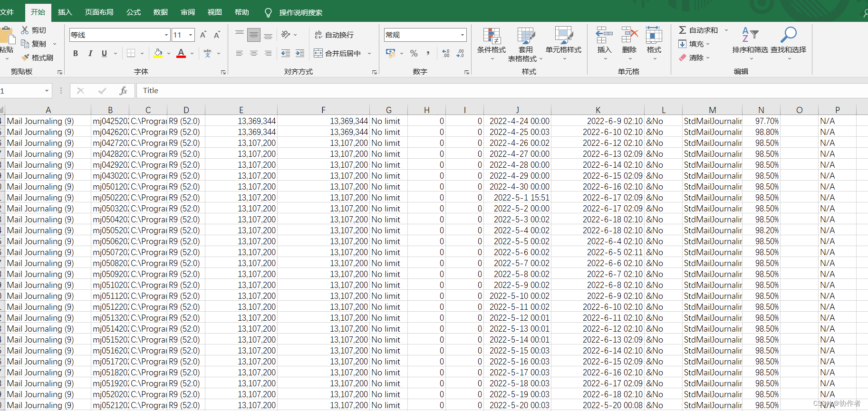
Task: Decrease the indent
Action: (x=286, y=53)
